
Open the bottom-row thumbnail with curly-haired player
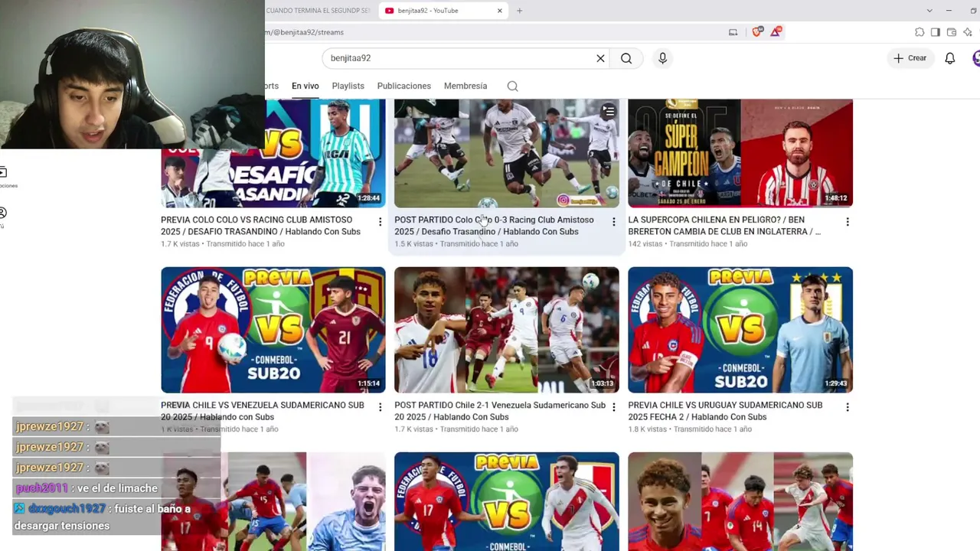point(740,501)
